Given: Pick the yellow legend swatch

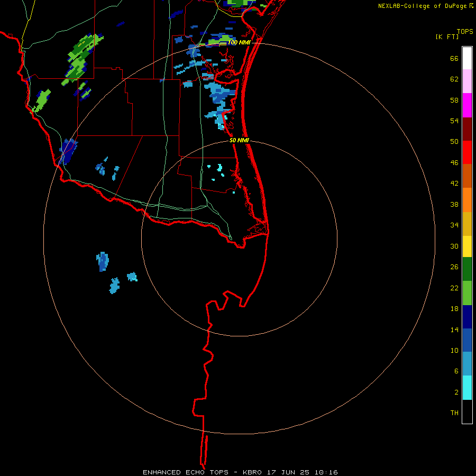Looking at the screenshot, I should pos(467,246).
